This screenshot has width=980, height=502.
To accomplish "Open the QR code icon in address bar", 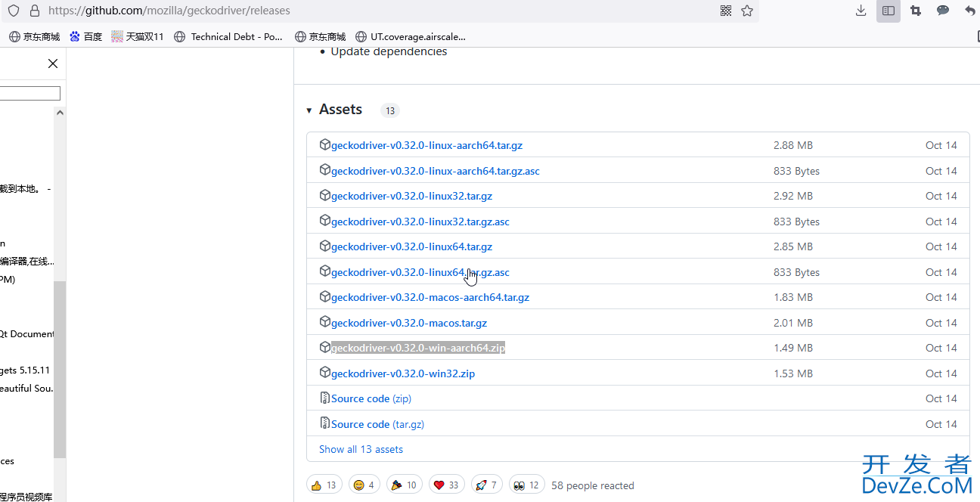I will tap(726, 11).
